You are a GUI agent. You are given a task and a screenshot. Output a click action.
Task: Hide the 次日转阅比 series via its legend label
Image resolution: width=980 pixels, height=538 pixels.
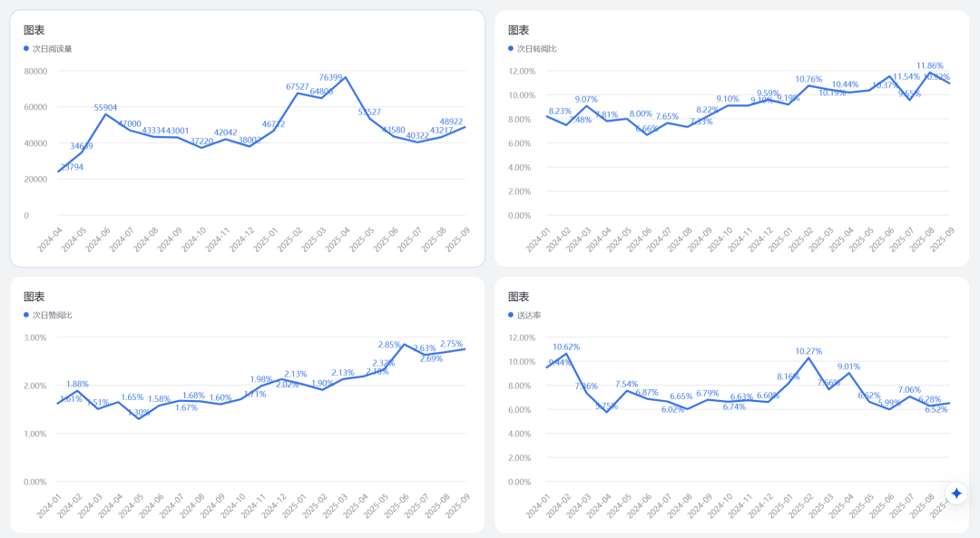536,49
